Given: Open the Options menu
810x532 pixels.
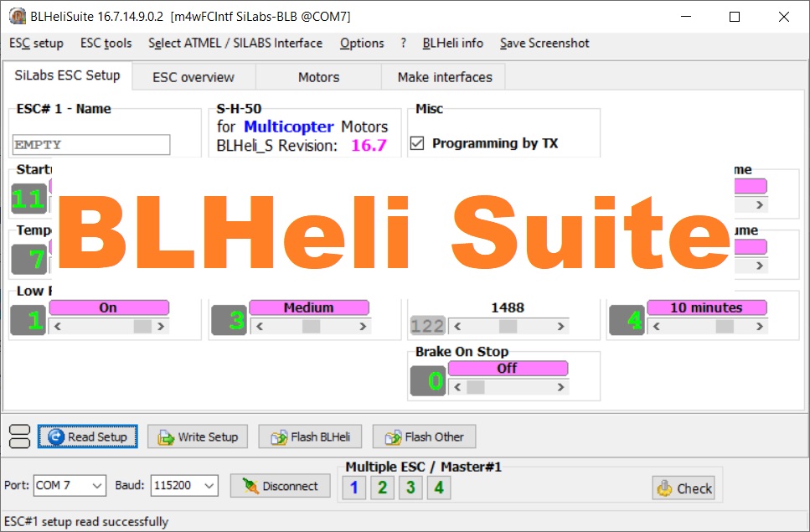Looking at the screenshot, I should pyautogui.click(x=362, y=44).
